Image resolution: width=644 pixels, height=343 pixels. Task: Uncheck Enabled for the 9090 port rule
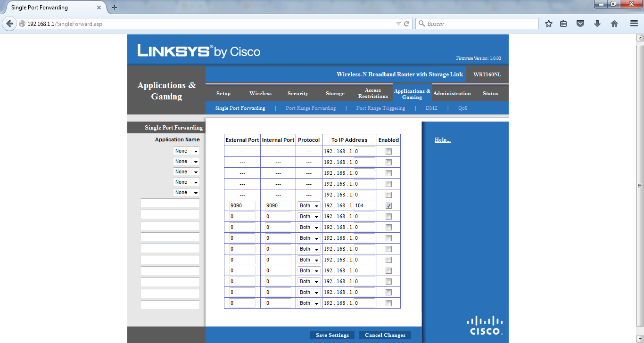point(388,205)
